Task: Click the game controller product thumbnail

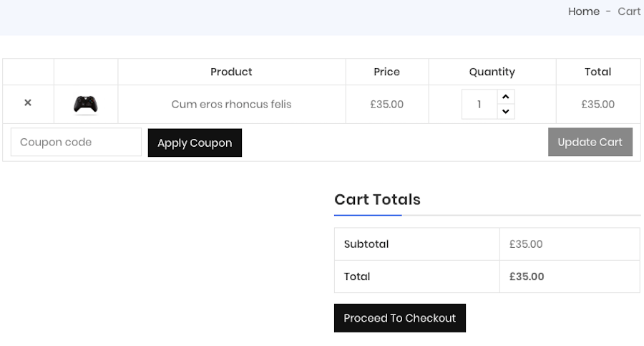Action: coord(86,105)
